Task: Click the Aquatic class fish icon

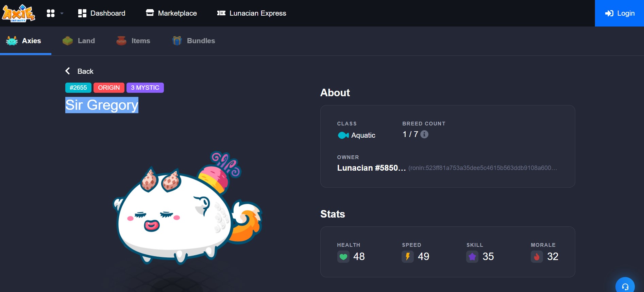Action: tap(343, 135)
